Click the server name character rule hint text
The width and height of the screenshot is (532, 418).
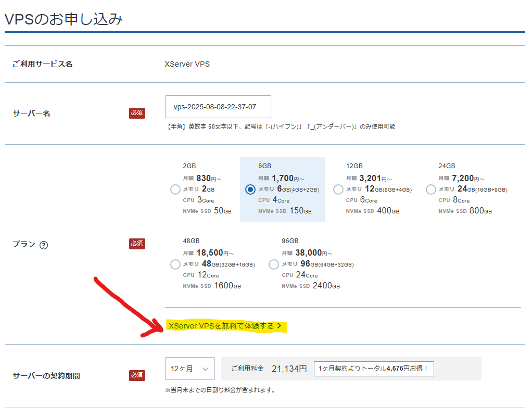pos(280,126)
